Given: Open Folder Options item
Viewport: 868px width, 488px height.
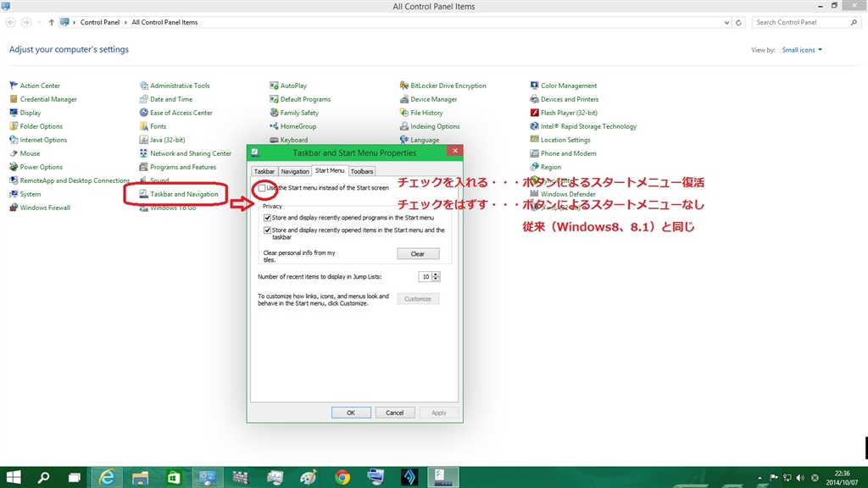Looking at the screenshot, I should [x=36, y=126].
